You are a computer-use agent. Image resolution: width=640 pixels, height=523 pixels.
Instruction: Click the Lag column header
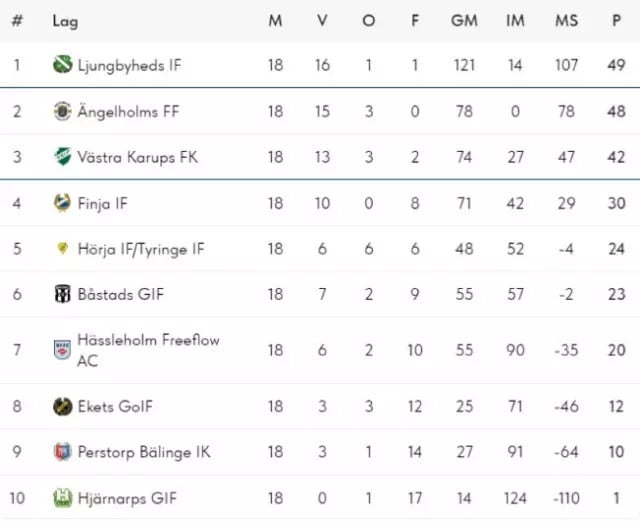[x=65, y=21]
